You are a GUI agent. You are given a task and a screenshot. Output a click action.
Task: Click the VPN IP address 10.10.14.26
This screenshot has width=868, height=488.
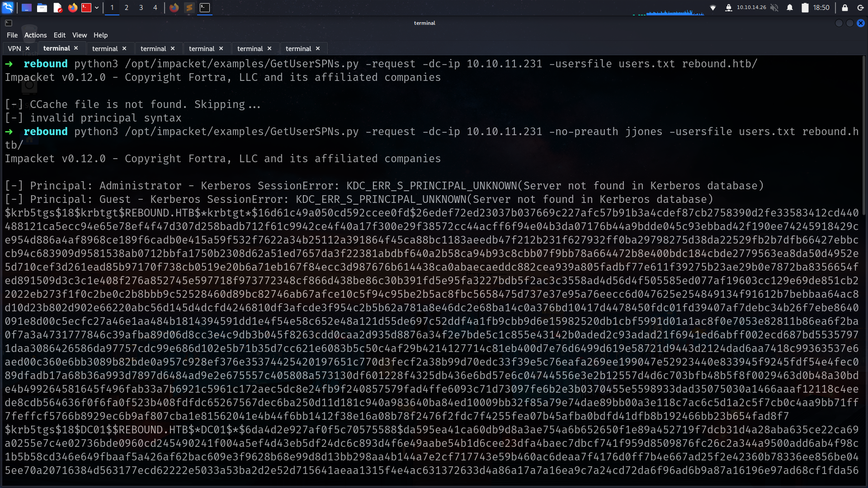(x=751, y=7)
